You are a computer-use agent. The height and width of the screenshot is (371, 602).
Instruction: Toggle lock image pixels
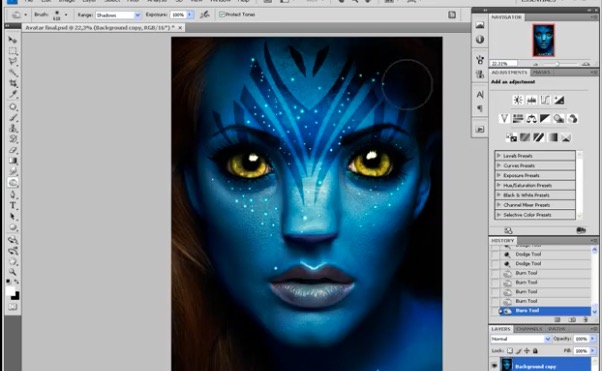[x=518, y=351]
